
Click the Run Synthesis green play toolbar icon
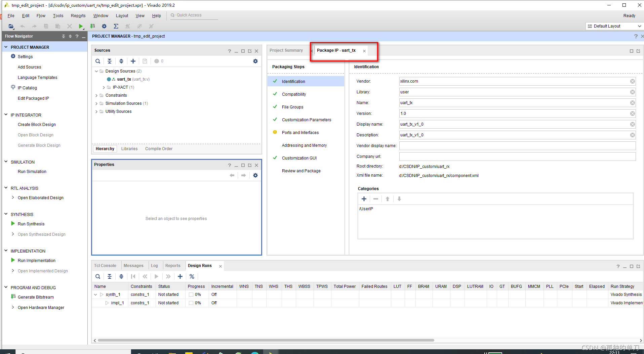click(x=81, y=26)
